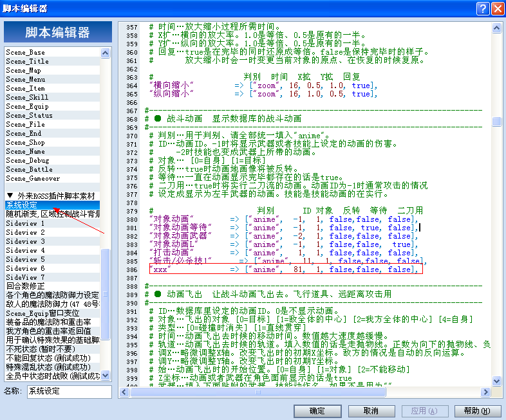The width and height of the screenshot is (506, 420).
Task: Select Scene_Base in the script list
Action: tap(53, 53)
